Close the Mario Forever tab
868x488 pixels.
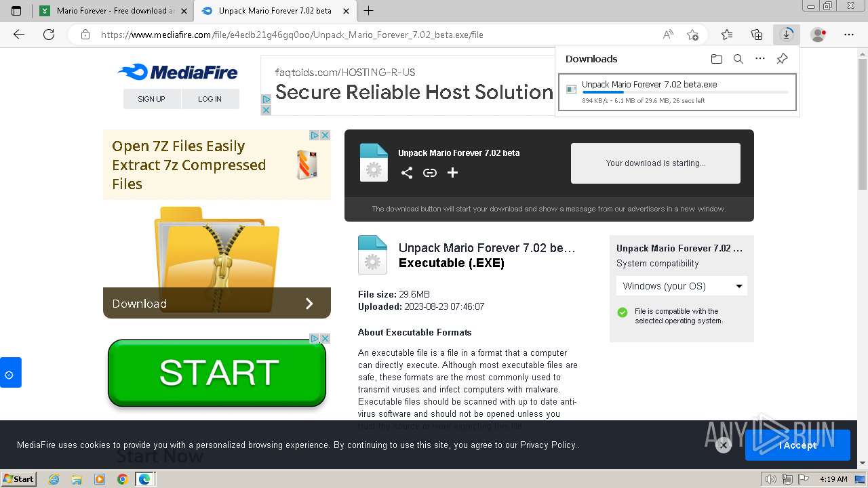pyautogui.click(x=184, y=11)
